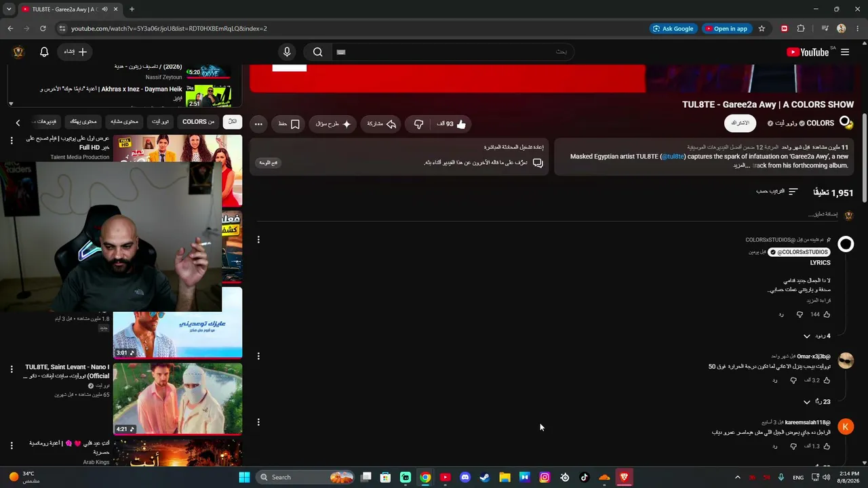Open YouTube notifications bell
Image resolution: width=868 pixels, height=488 pixels.
44,52
